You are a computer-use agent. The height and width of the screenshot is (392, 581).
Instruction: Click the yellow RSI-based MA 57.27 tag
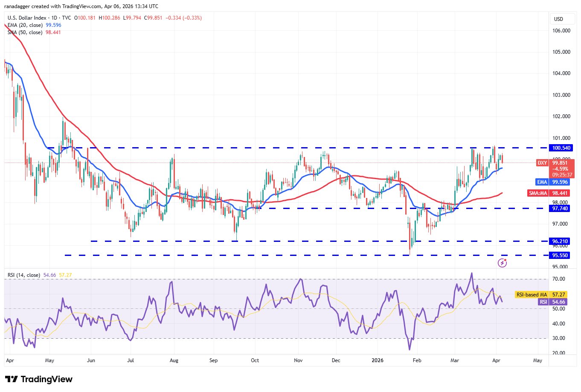pyautogui.click(x=541, y=295)
